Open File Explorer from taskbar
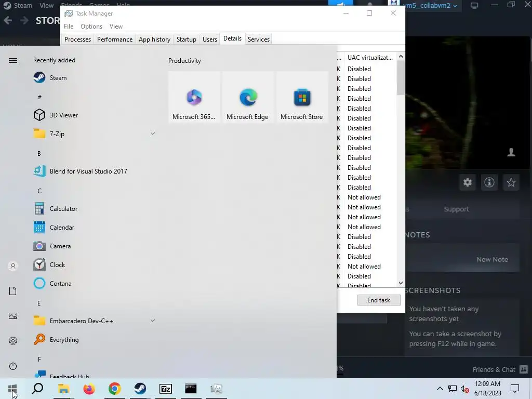This screenshot has width=532, height=399. 63,389
